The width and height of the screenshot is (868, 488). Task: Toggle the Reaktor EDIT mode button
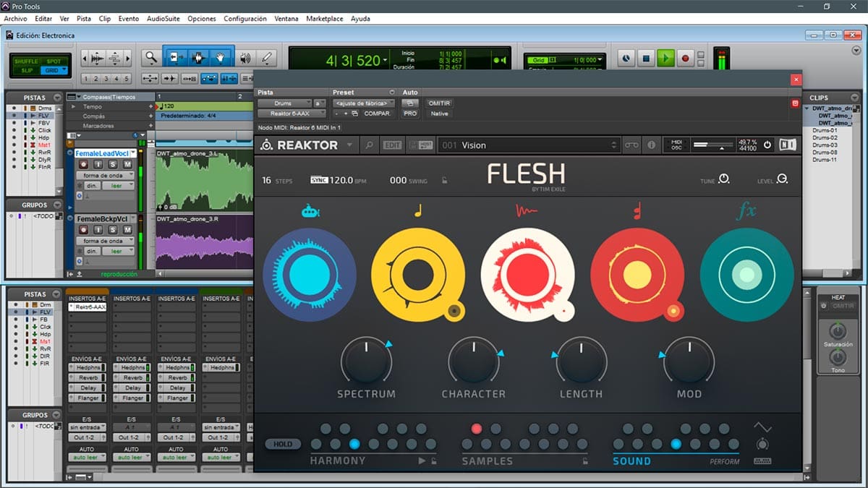click(x=392, y=145)
